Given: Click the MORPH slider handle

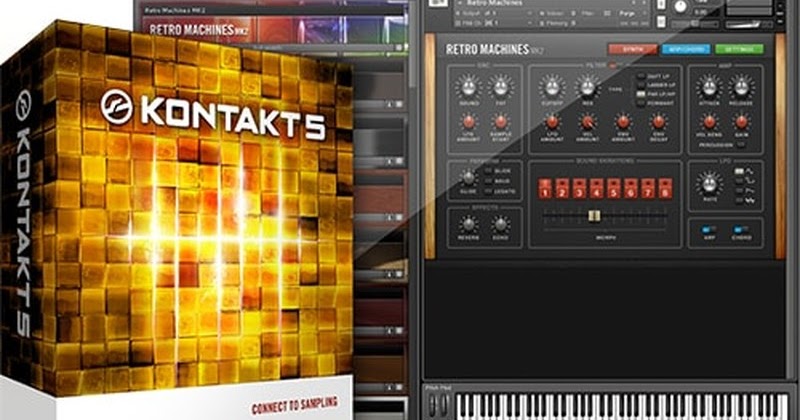Looking at the screenshot, I should [594, 216].
